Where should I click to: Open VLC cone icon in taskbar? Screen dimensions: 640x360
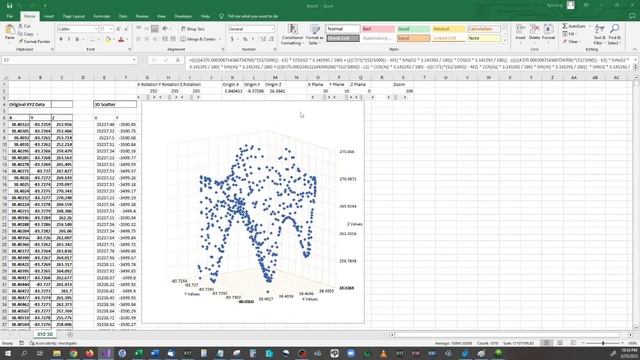[x=383, y=353]
